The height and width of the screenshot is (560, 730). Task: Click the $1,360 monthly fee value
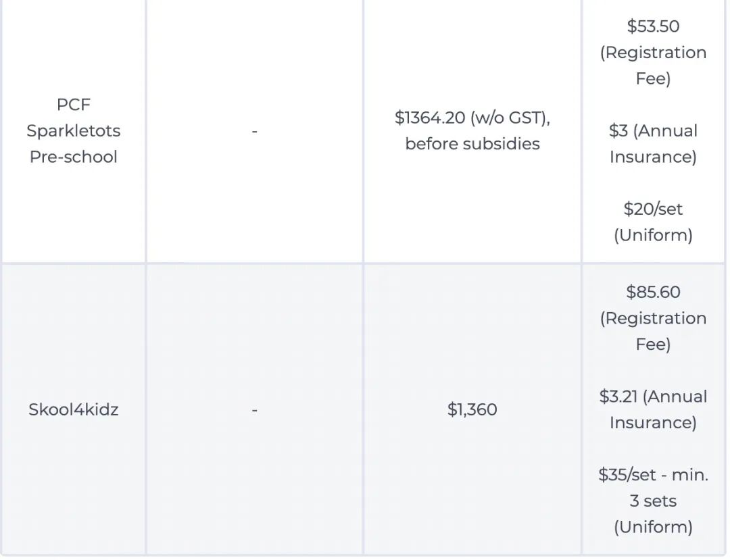pyautogui.click(x=472, y=409)
